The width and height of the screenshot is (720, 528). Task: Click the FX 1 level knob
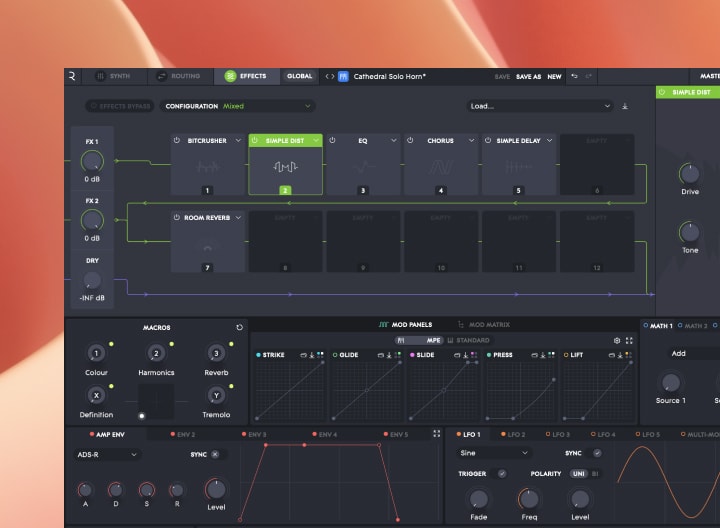(x=92, y=162)
